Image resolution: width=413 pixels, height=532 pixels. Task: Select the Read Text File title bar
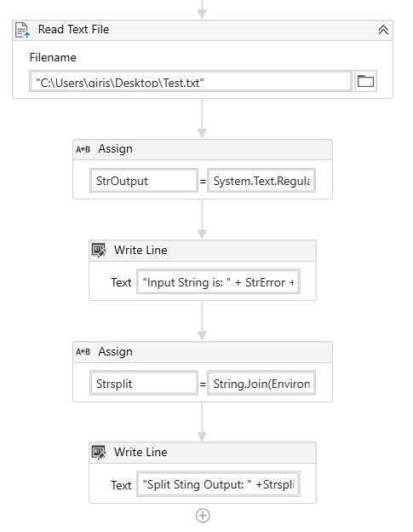[203, 30]
